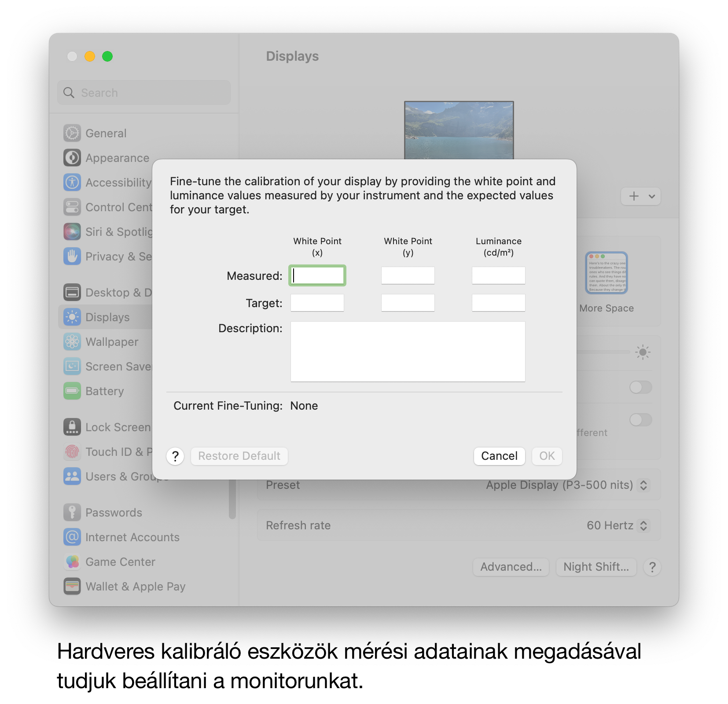
Task: Click the Description text area
Action: point(408,352)
